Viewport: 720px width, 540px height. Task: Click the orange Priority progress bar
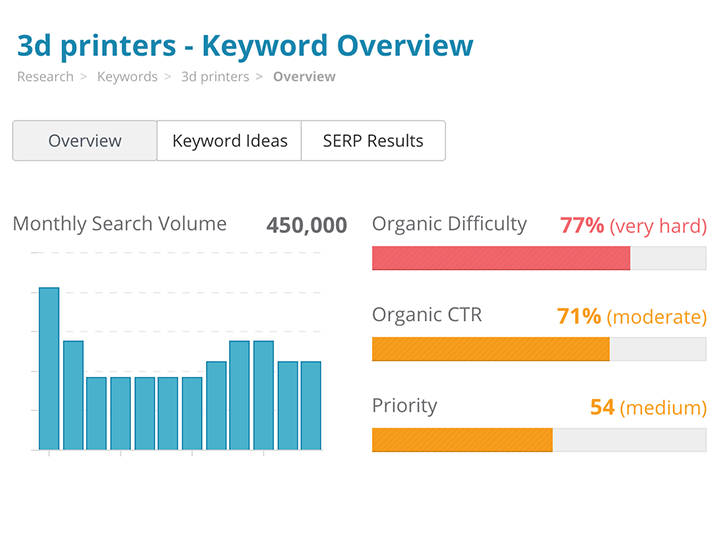click(462, 440)
